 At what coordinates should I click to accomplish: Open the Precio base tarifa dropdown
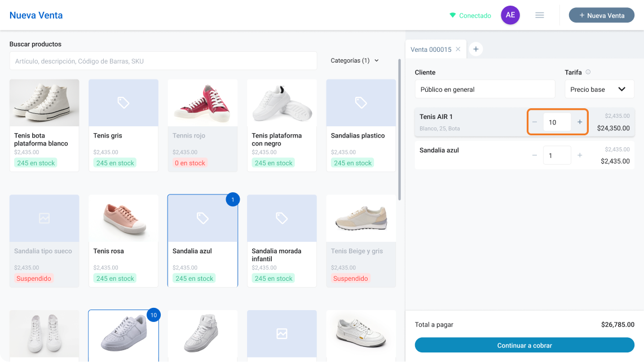(x=599, y=90)
